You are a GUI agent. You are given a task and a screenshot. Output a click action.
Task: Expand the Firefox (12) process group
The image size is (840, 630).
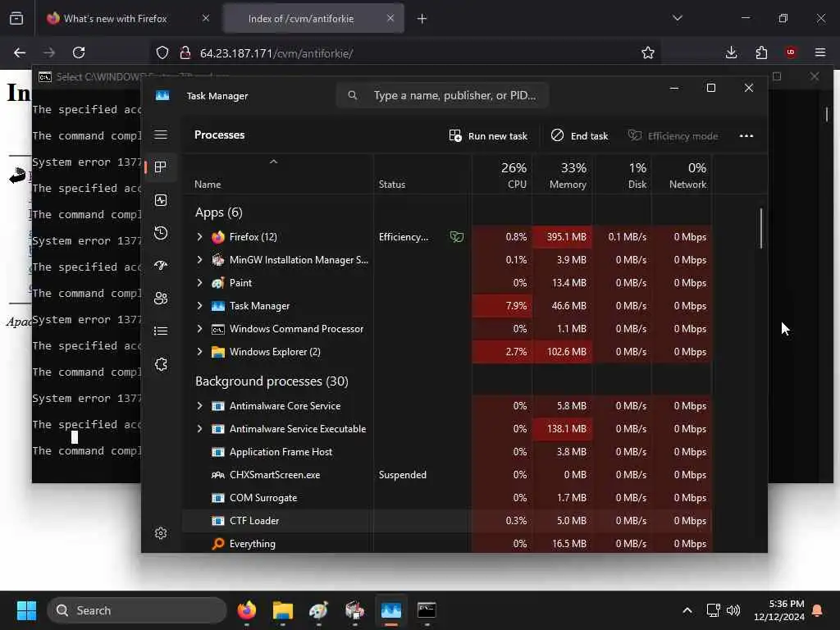pos(200,237)
